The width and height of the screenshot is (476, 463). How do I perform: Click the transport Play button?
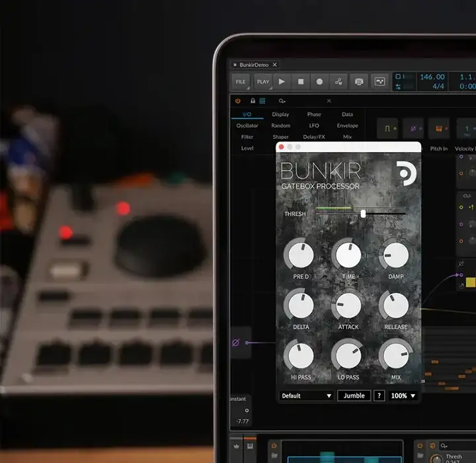coord(282,82)
